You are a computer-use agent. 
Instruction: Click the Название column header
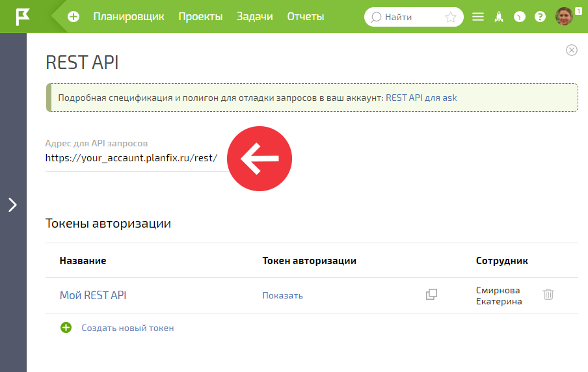click(x=83, y=261)
